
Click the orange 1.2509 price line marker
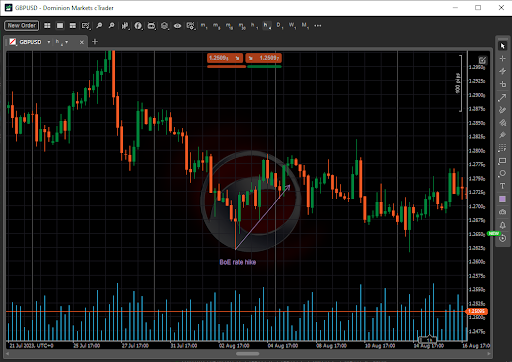tap(476, 311)
